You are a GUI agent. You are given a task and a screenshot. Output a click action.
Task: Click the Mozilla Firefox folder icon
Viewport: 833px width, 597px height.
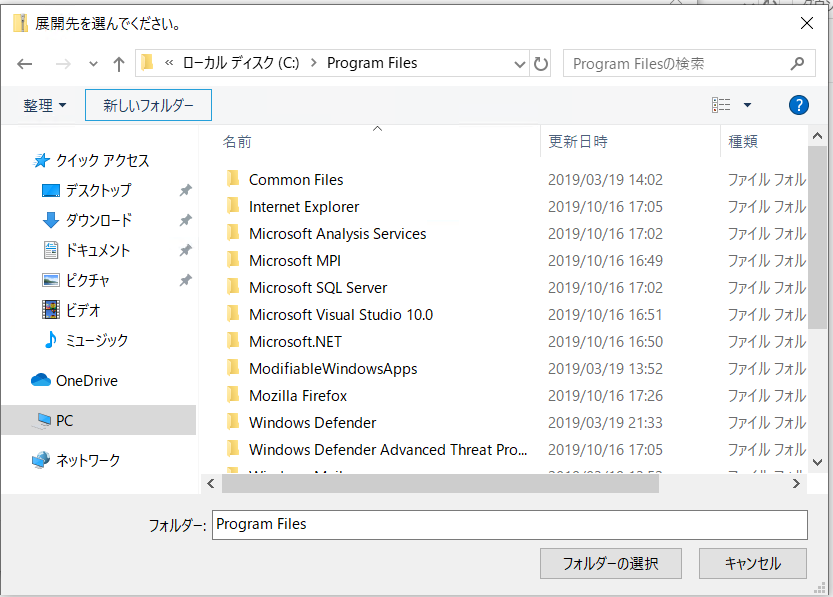coord(233,395)
